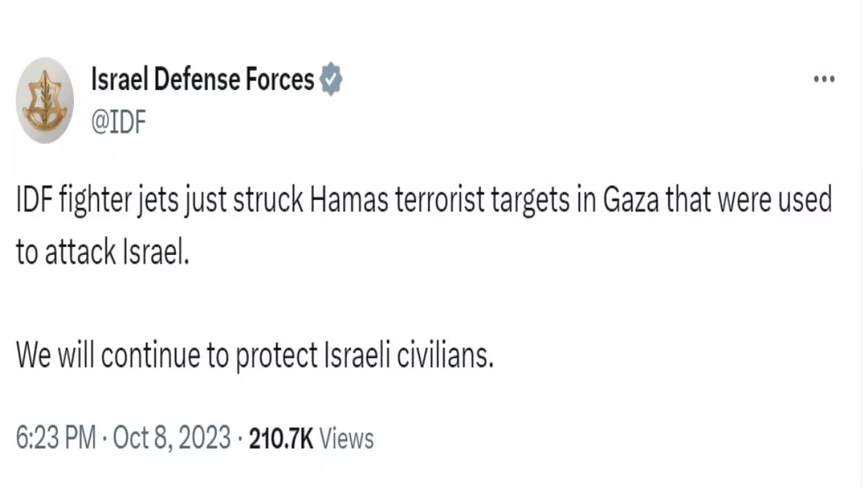Click the words 'terrorist targets' in the tweet
868x488 pixels.
coord(481,202)
